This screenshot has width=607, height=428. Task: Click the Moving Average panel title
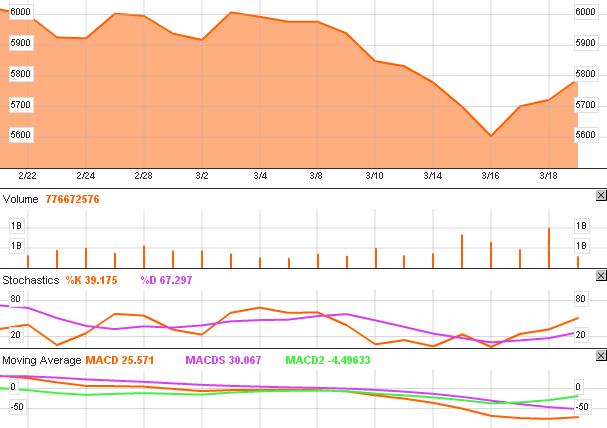[41, 359]
